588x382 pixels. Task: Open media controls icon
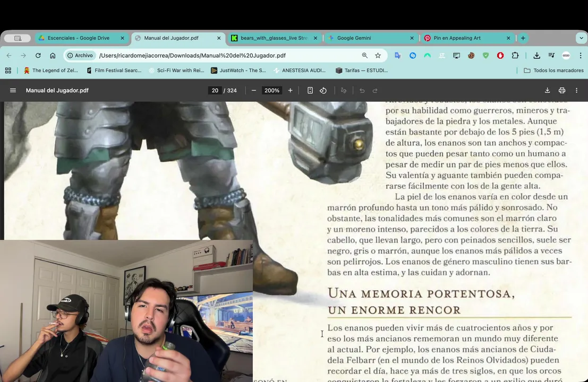pyautogui.click(x=551, y=55)
